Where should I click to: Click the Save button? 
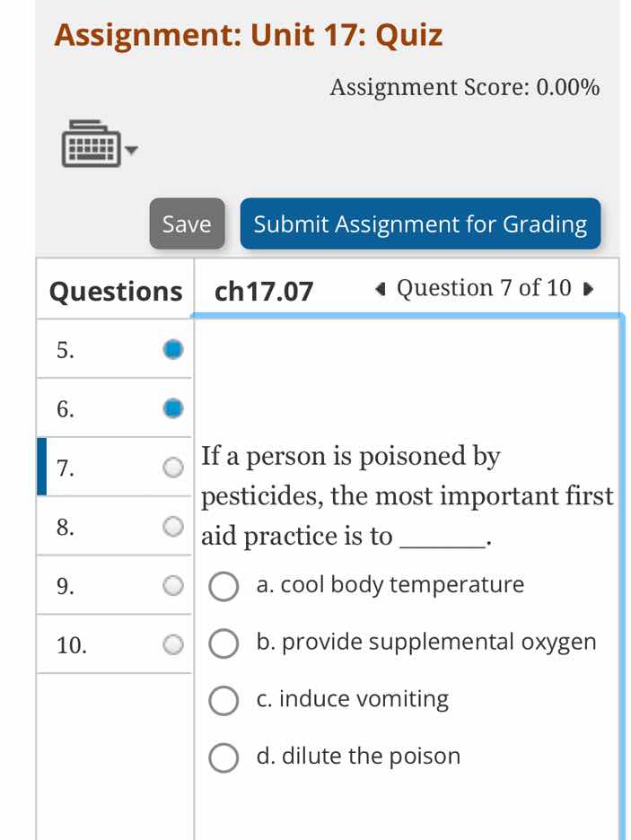(x=186, y=224)
